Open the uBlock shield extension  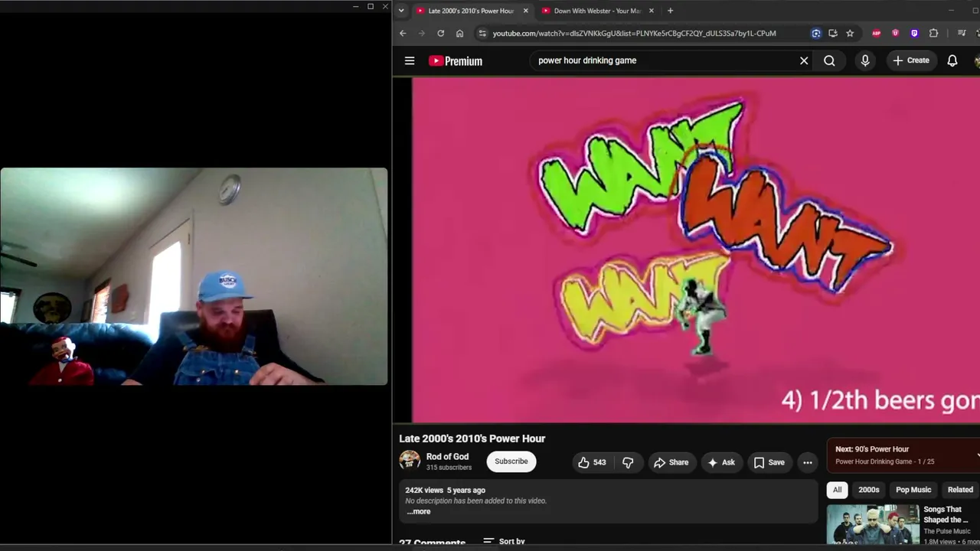(x=895, y=33)
